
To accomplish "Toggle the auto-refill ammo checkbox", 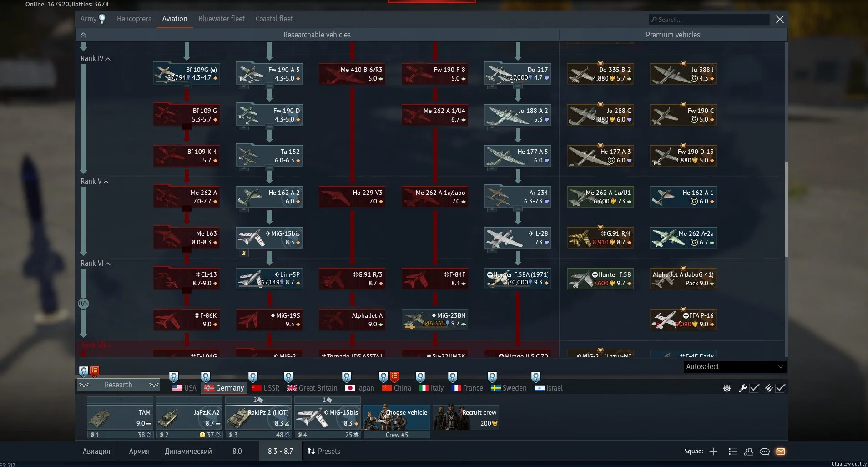I will (x=781, y=388).
